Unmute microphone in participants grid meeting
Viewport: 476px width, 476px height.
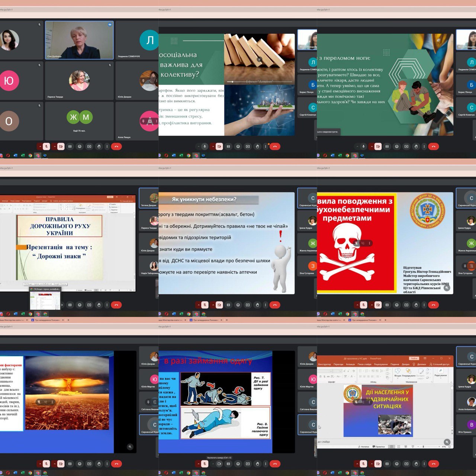coord(46,147)
